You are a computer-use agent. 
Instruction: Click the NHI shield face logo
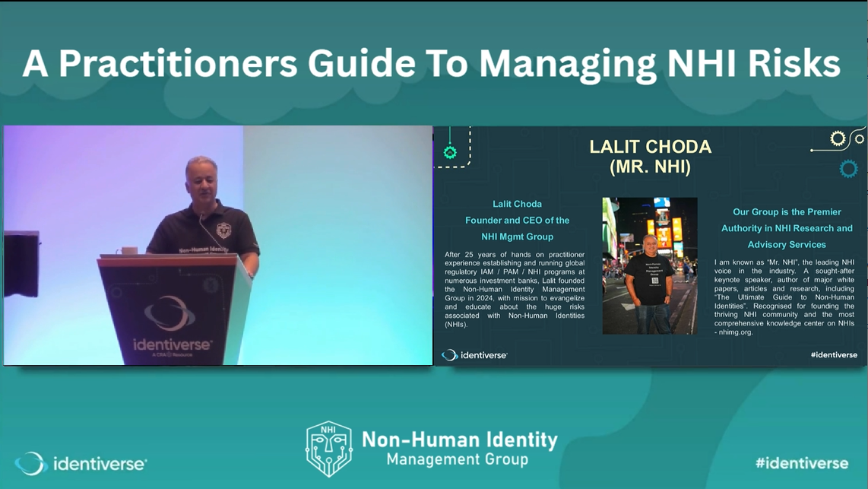pyautogui.click(x=329, y=449)
